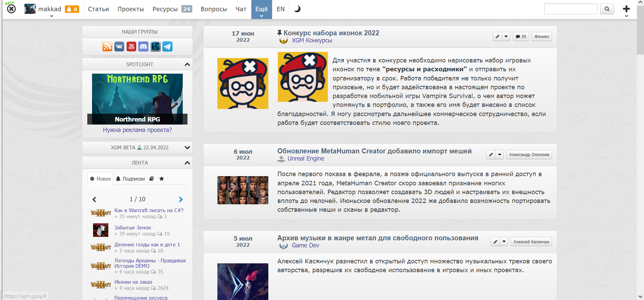Screen dimensions: 644x300
Task: Open the Чат menu item
Action: click(241, 9)
